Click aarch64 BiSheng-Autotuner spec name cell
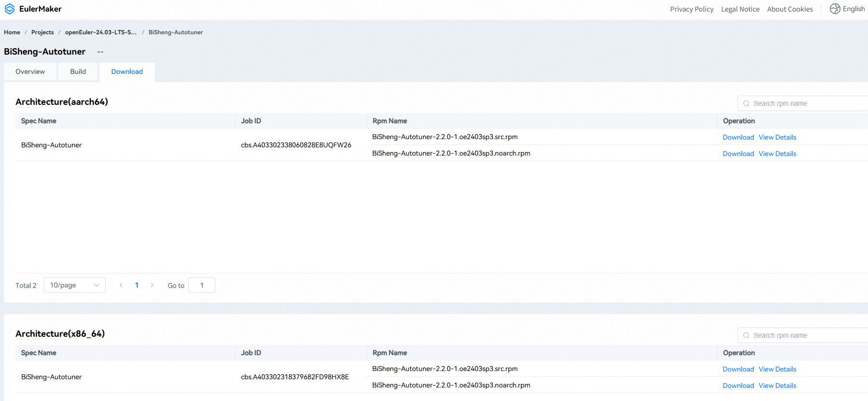Image resolution: width=868 pixels, height=401 pixels. click(51, 145)
